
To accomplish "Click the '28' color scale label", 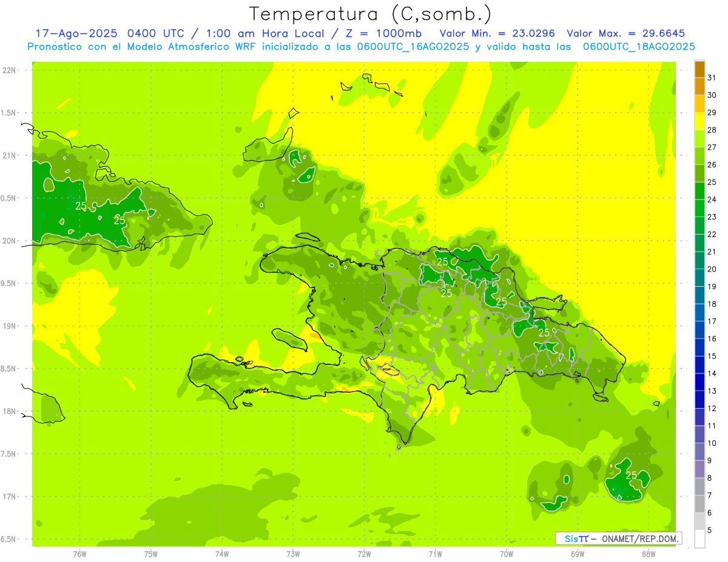I will pos(712,130).
